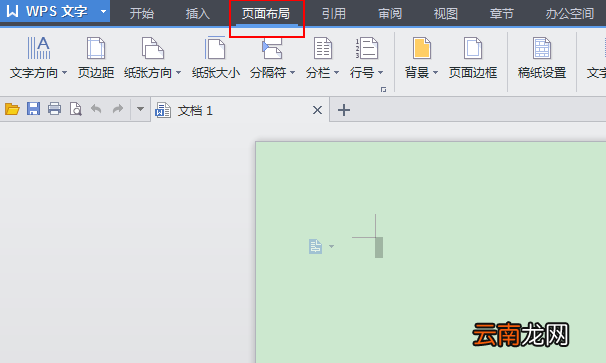Image resolution: width=606 pixels, height=363 pixels.
Task: Click the 文字方向 text direction icon
Action: pyautogui.click(x=39, y=48)
